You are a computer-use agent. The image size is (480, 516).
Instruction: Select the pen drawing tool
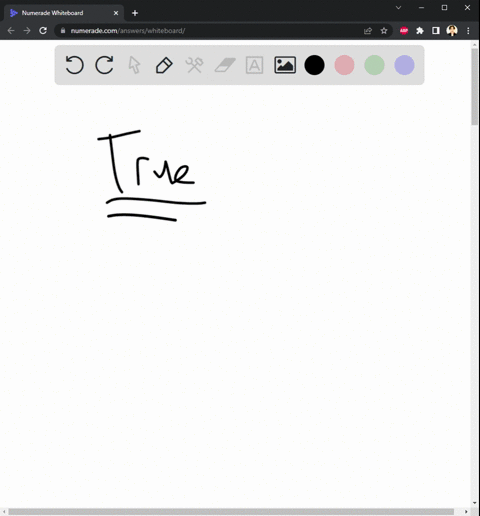[x=164, y=65]
